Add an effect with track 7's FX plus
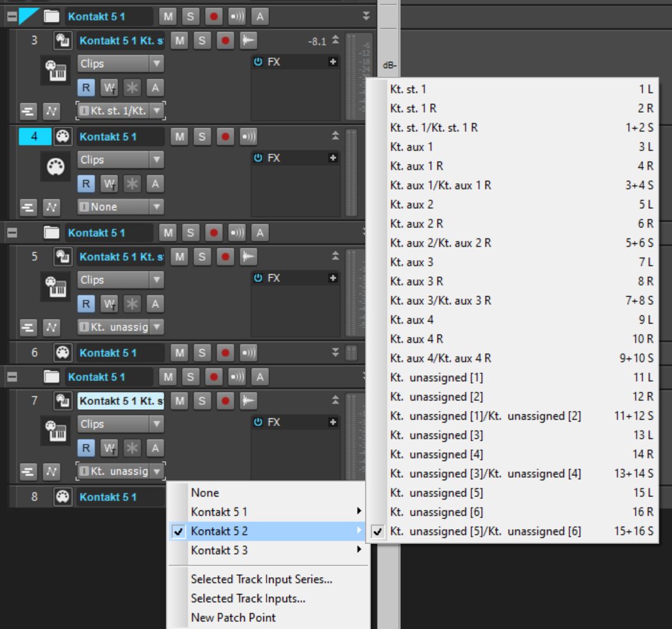This screenshot has height=629, width=672. tap(332, 422)
